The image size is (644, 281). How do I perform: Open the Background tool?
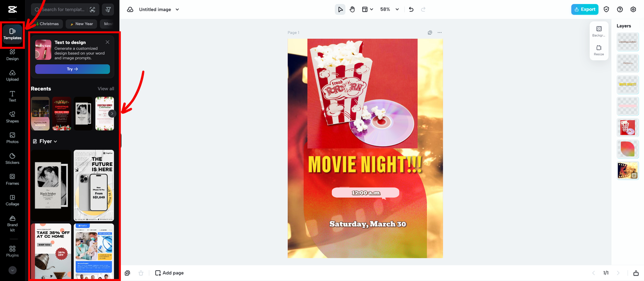coord(599,32)
